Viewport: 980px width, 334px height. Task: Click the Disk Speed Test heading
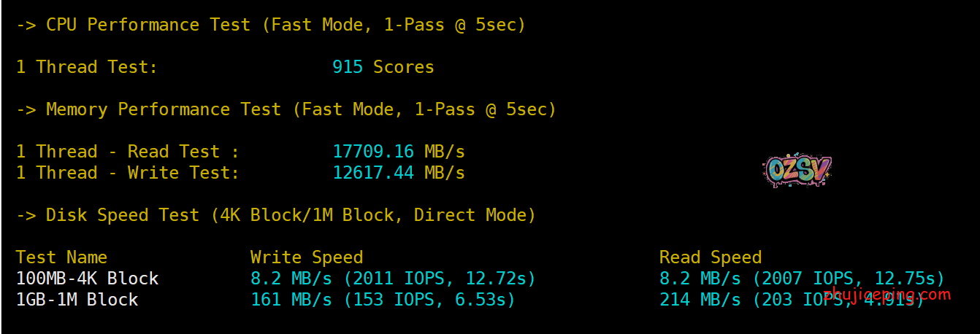coord(276,215)
